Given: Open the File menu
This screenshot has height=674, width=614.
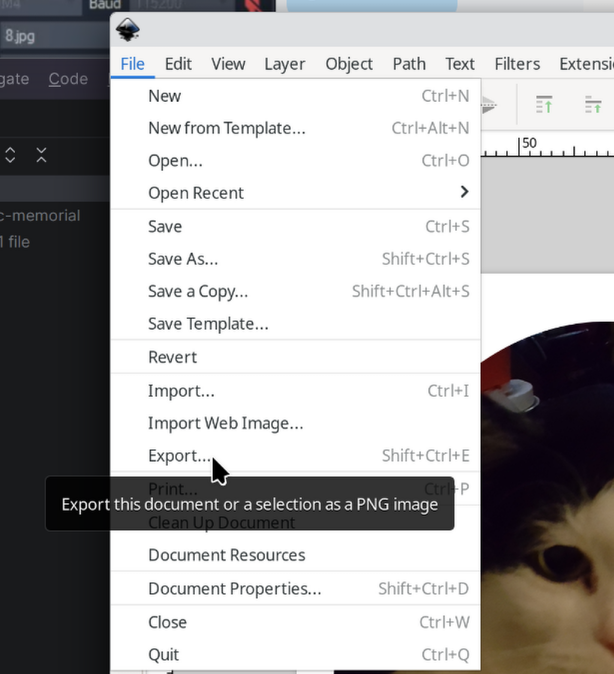Looking at the screenshot, I should pos(132,64).
